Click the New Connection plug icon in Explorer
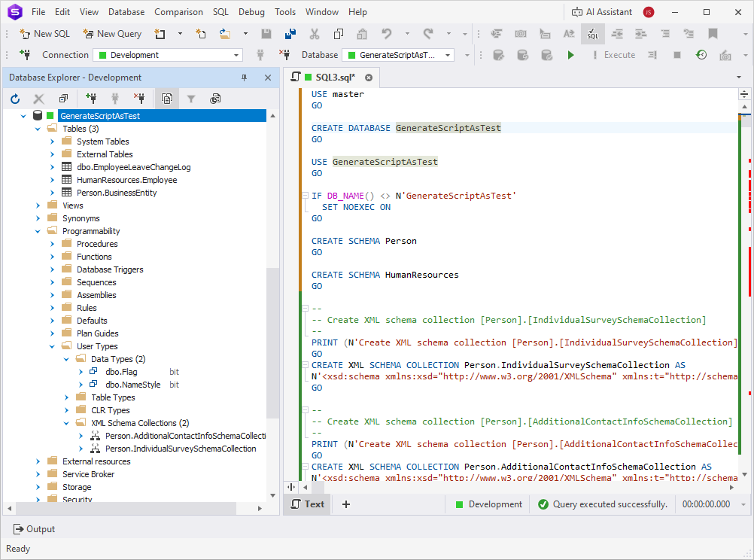Image resolution: width=754 pixels, height=560 pixels. click(x=91, y=99)
